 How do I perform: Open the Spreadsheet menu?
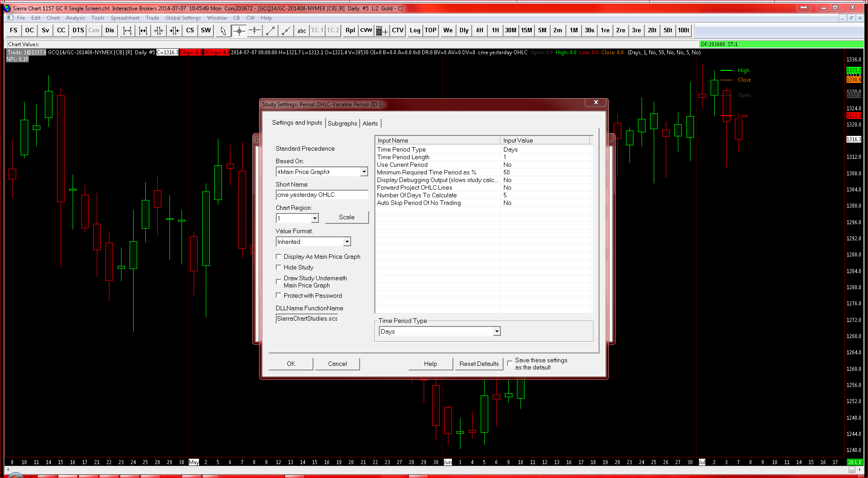pos(125,18)
